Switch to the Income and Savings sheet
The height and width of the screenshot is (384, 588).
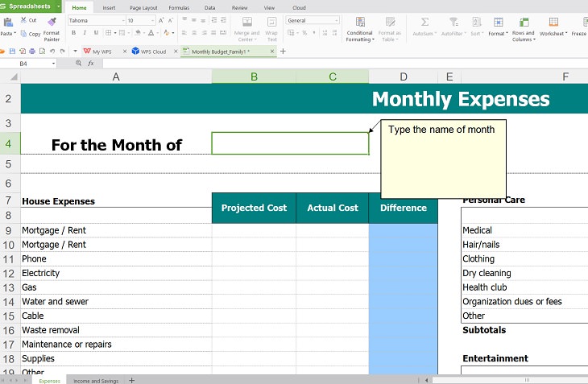click(x=96, y=381)
